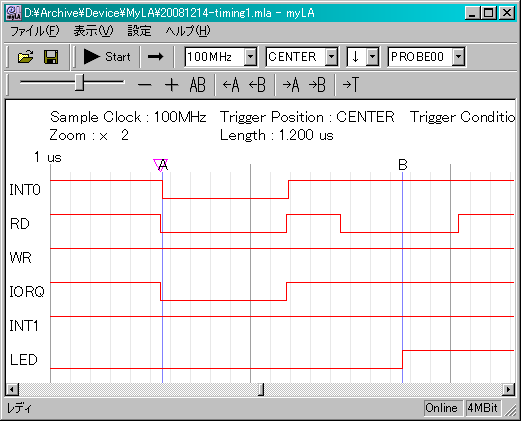Image resolution: width=521 pixels, height=421 pixels.
Task: Maximize the myLA window
Action: pyautogui.click(x=489, y=13)
